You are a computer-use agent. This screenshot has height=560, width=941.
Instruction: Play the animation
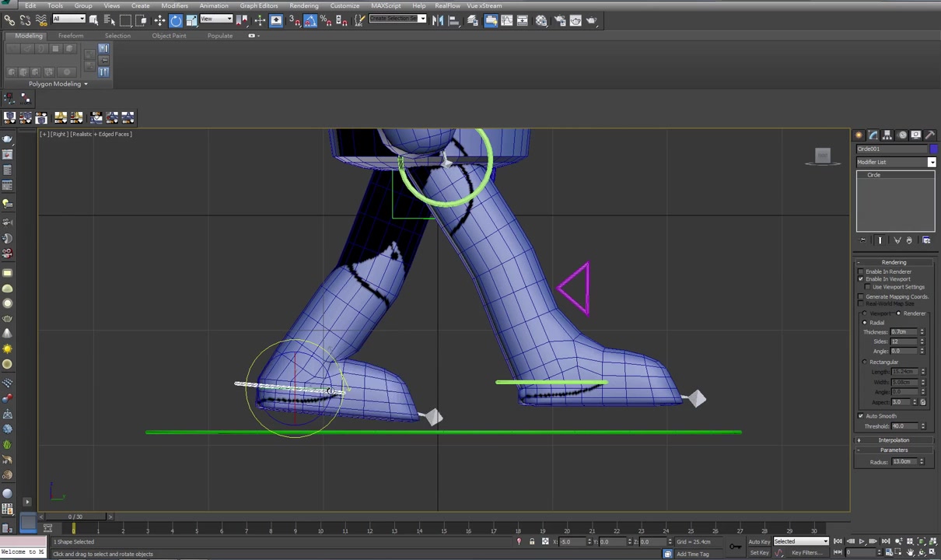862,541
